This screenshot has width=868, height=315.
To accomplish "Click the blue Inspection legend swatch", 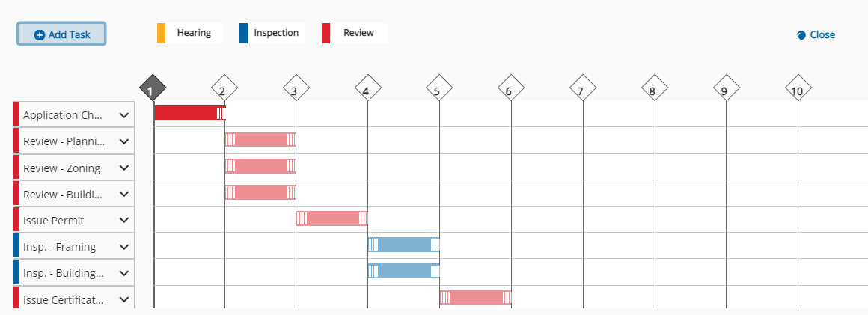I will tap(243, 34).
